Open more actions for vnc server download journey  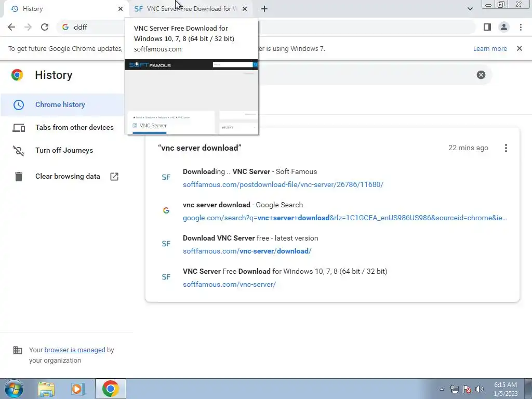(x=506, y=148)
